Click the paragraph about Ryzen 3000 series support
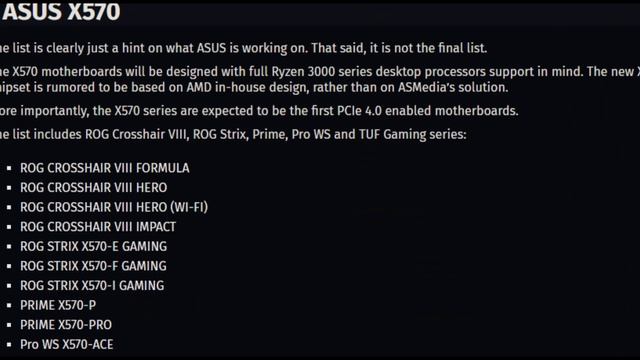The image size is (640, 360). [x=320, y=79]
